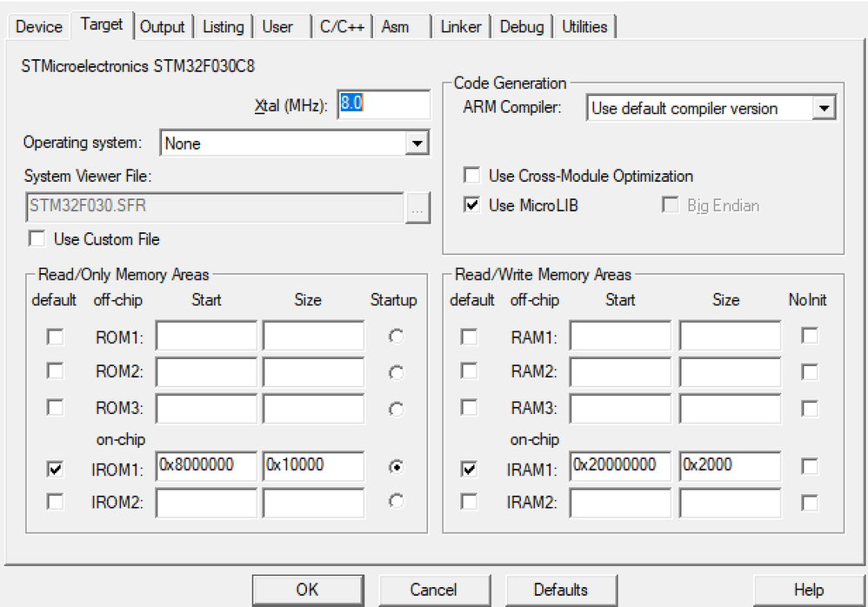Select IROM2 Startup radio button
Viewport: 868px width, 607px height.
pos(397,501)
